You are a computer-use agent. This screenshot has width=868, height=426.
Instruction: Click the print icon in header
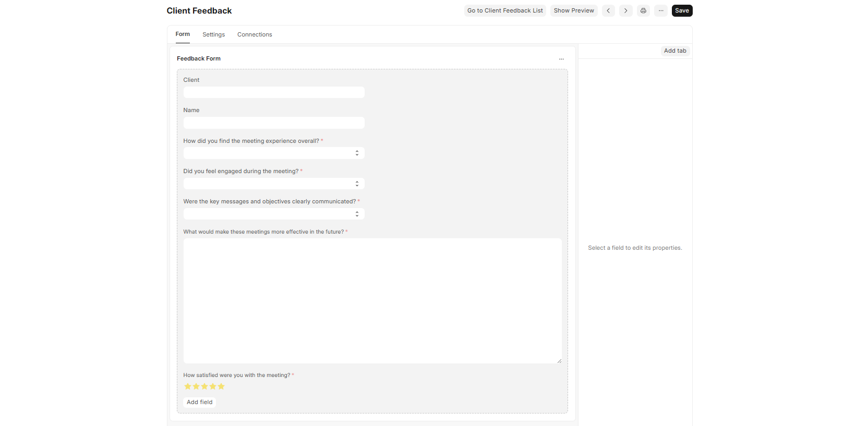point(643,10)
